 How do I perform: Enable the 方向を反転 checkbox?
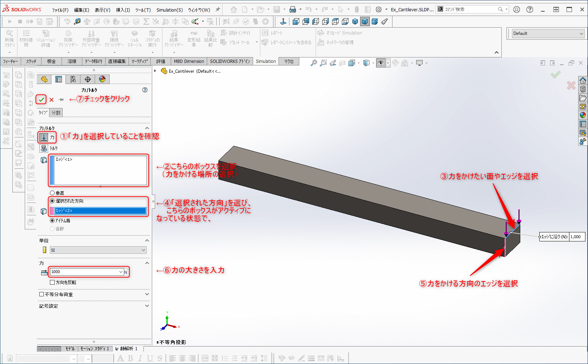(52, 282)
